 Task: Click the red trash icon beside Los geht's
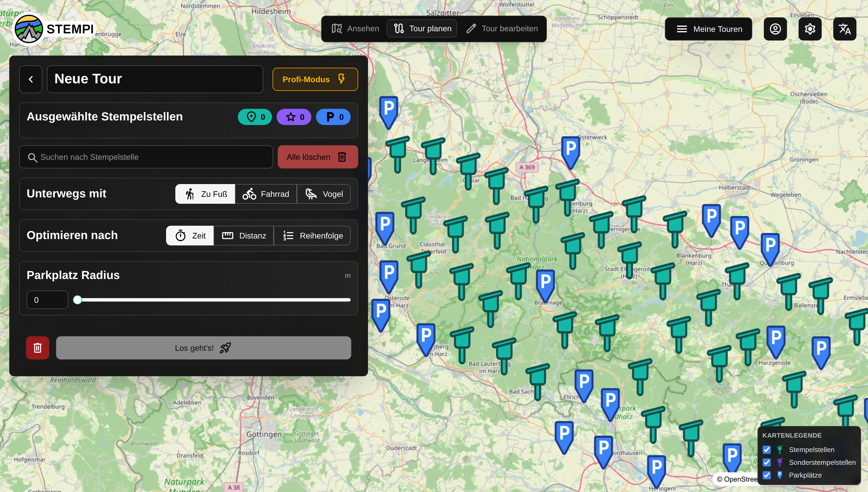(38, 348)
